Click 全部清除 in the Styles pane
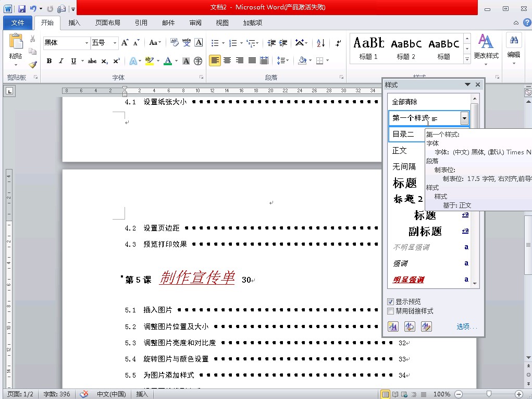Screen dimensions: 532x399 pos(405,102)
